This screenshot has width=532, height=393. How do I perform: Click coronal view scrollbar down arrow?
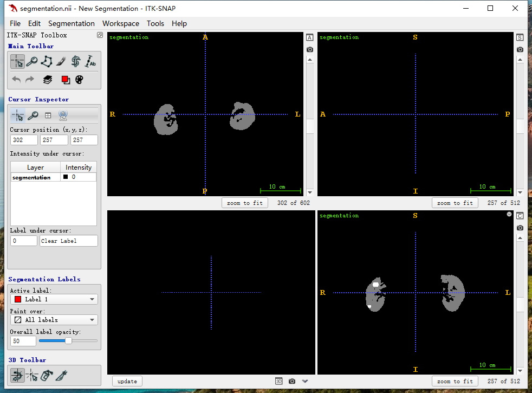coord(520,371)
